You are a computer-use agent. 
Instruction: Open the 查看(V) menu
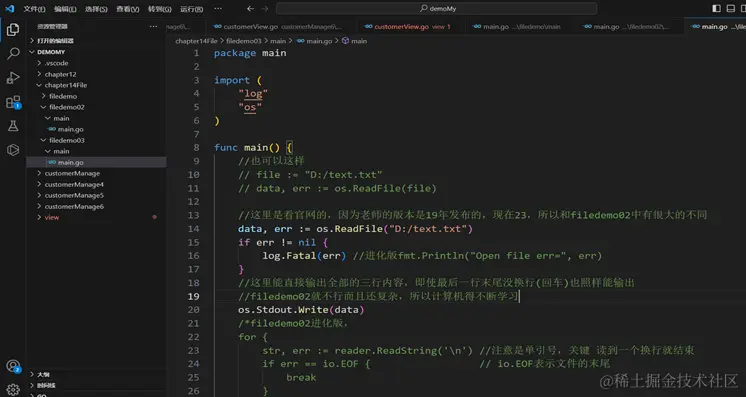pyautogui.click(x=128, y=9)
